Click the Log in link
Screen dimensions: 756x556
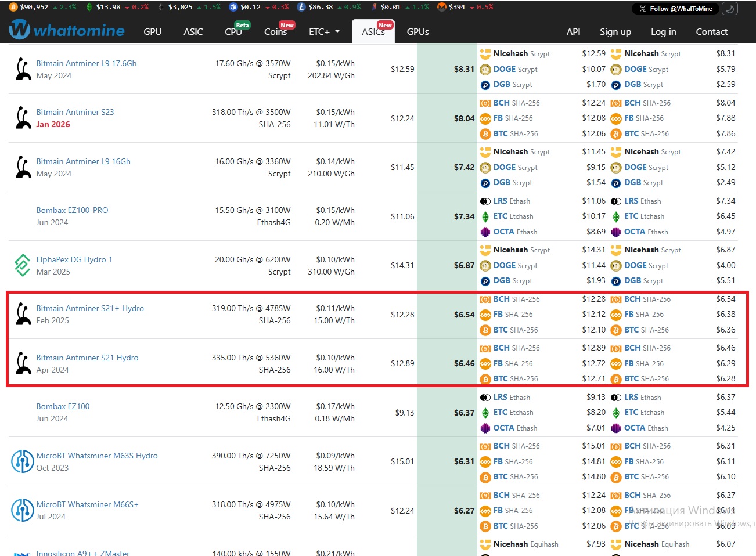pyautogui.click(x=664, y=31)
